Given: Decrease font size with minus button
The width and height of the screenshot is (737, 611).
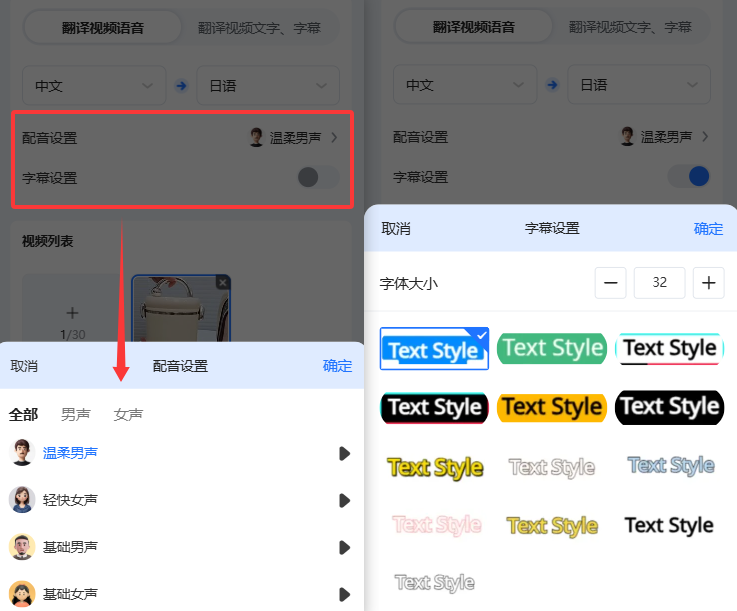Looking at the screenshot, I should (611, 283).
